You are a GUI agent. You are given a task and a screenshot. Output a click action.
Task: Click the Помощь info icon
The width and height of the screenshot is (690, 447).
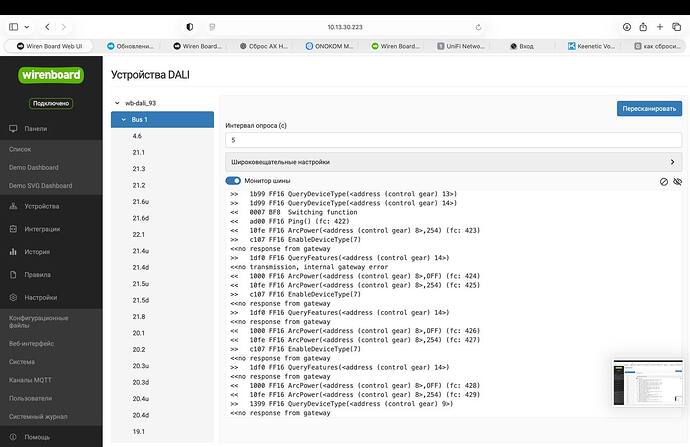(x=13, y=437)
